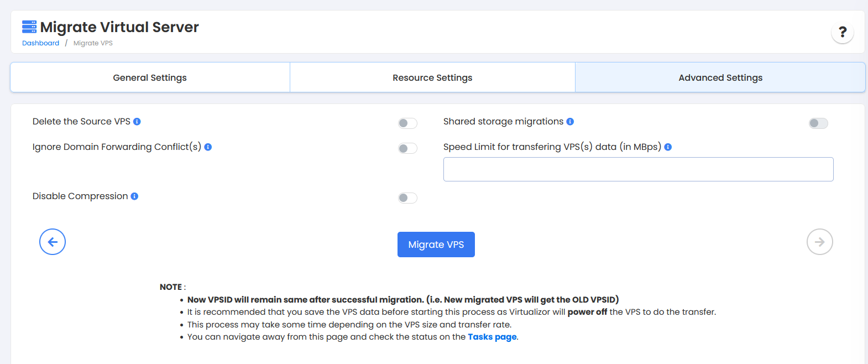Viewport: 868px width, 364px height.
Task: Switch to the General Settings tab
Action: pos(150,77)
